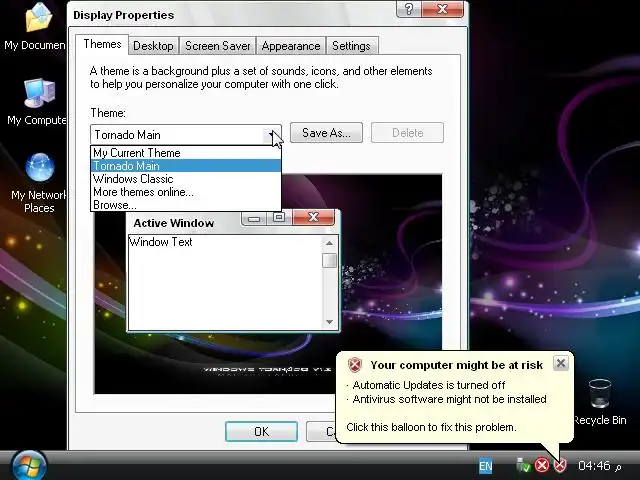Viewport: 640px width, 480px height.
Task: Click the red X tray icon beside network
Action: pos(542,465)
